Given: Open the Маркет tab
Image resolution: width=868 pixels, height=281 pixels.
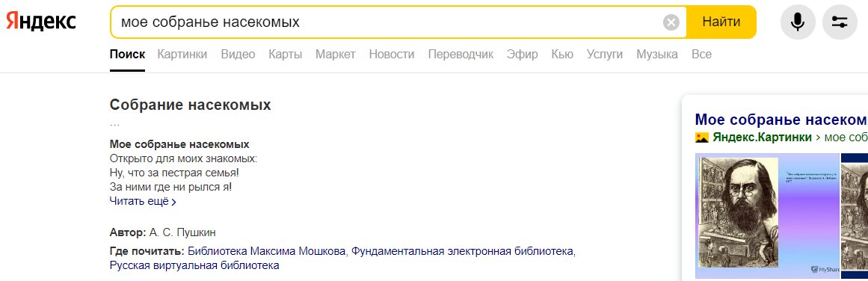Looking at the screenshot, I should (x=336, y=55).
